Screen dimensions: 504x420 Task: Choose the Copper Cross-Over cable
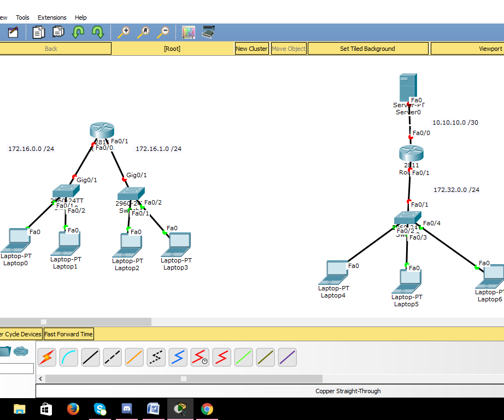pos(113,357)
